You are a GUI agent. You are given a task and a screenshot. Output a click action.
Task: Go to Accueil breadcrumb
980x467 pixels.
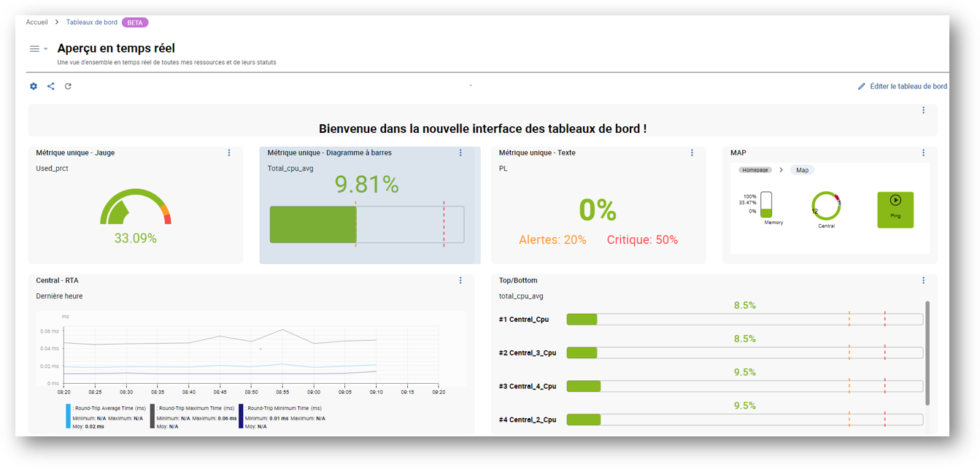click(36, 23)
